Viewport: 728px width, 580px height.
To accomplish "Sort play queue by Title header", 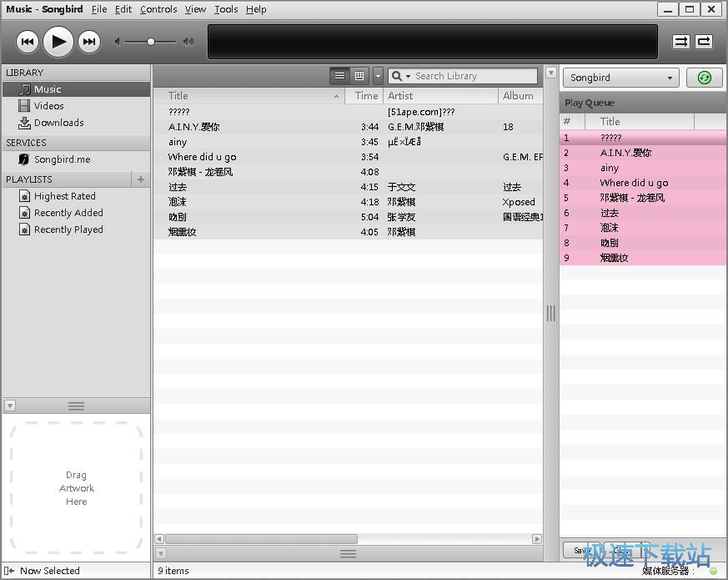I will click(x=640, y=122).
